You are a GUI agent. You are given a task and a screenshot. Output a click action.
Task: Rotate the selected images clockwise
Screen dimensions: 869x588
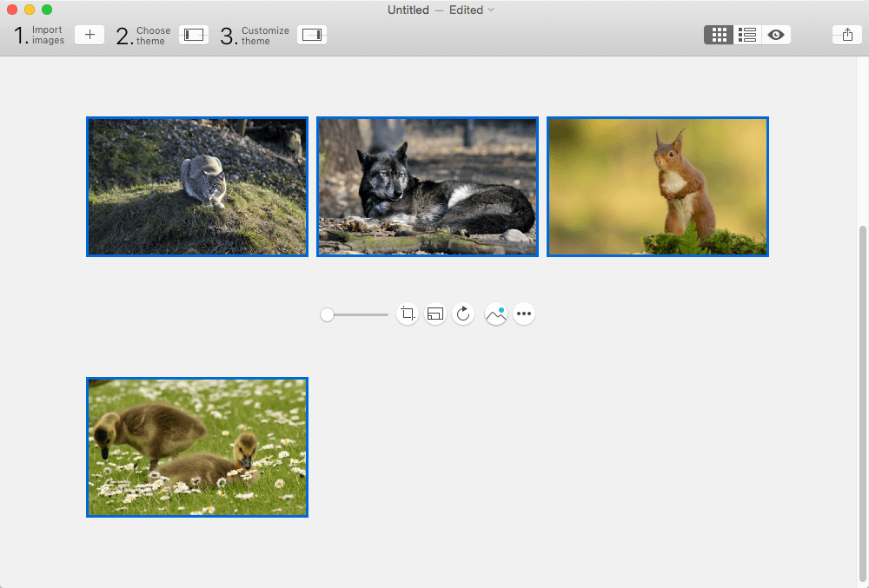[x=464, y=314]
